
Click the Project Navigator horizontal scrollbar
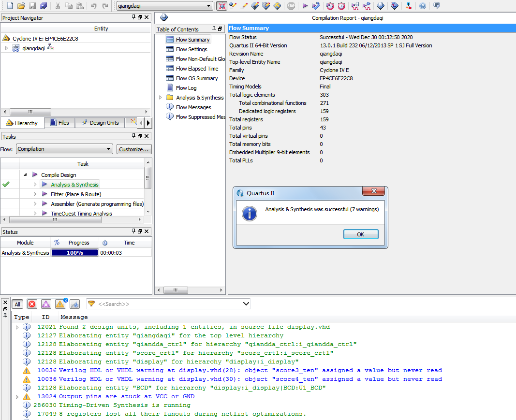click(x=30, y=112)
